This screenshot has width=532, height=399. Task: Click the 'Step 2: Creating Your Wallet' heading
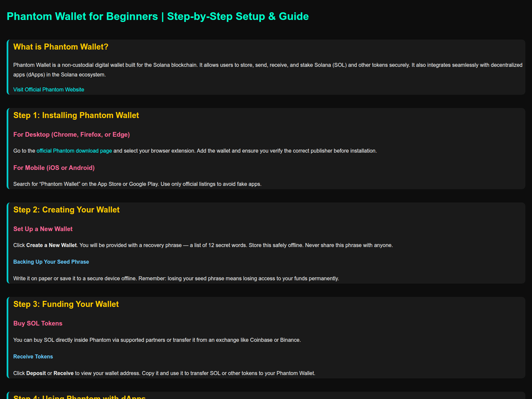(66, 210)
